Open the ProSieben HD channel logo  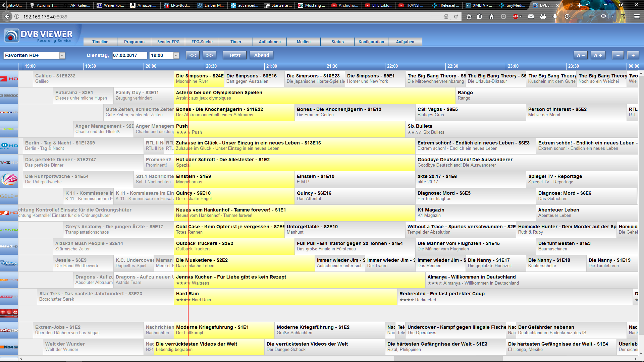click(x=9, y=79)
